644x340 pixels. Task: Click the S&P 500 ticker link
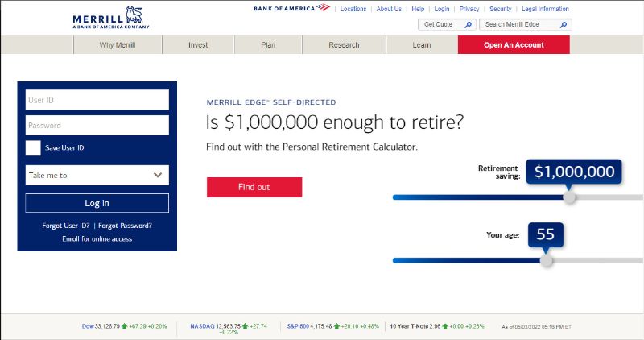click(298, 326)
